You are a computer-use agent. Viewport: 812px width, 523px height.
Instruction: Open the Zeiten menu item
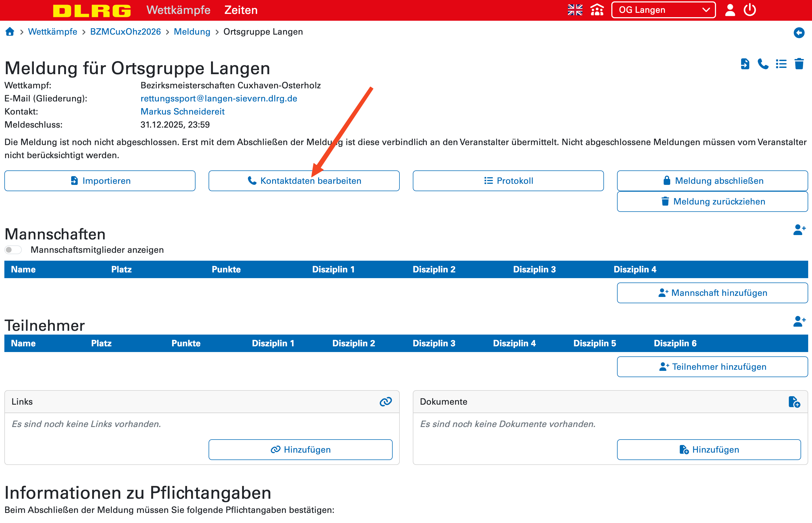point(241,10)
